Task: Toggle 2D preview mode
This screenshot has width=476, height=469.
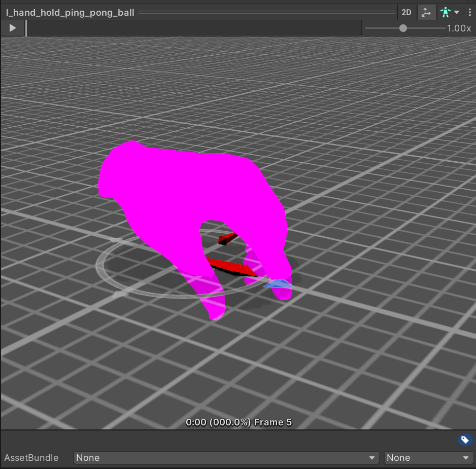Action: pos(406,13)
